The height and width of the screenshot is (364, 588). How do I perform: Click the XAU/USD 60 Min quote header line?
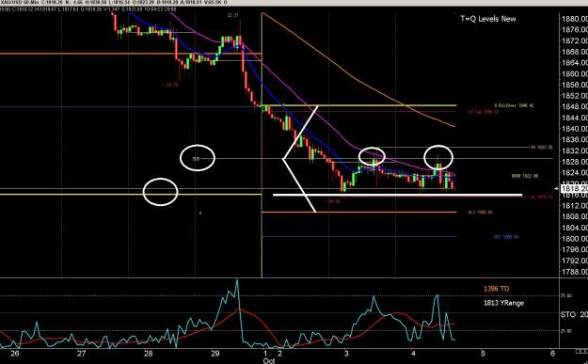coord(113,2)
